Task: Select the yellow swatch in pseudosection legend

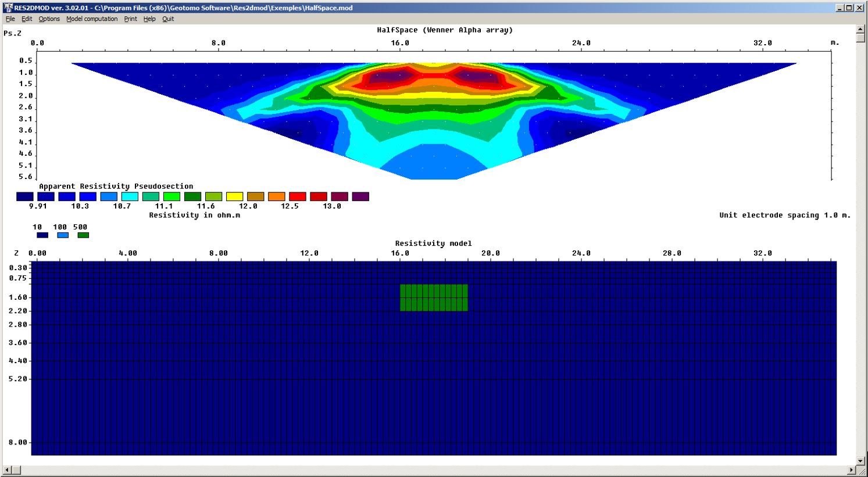Action: [x=234, y=196]
